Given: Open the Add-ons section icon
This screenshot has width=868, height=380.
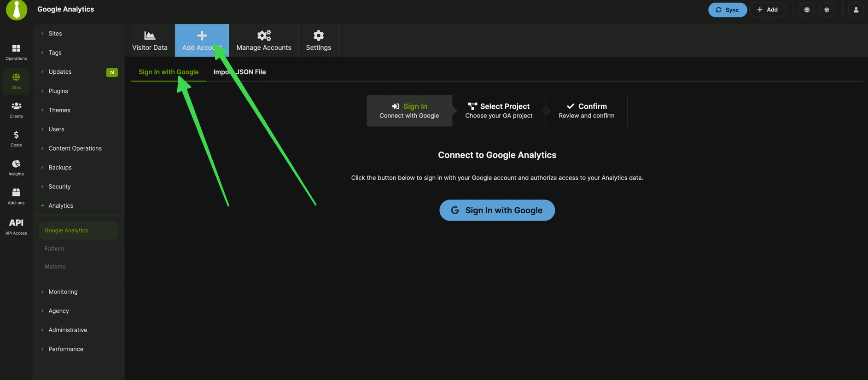Looking at the screenshot, I should pyautogui.click(x=16, y=193).
